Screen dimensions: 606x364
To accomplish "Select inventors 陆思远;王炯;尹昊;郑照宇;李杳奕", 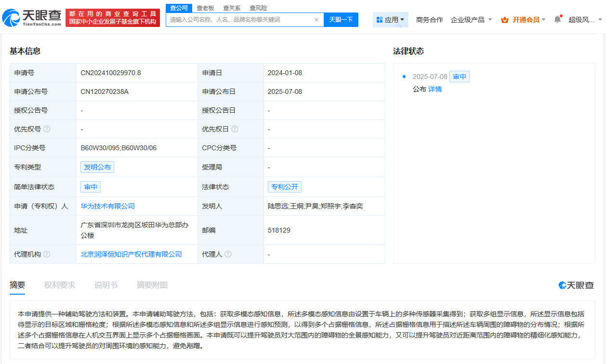I will pyautogui.click(x=316, y=206).
